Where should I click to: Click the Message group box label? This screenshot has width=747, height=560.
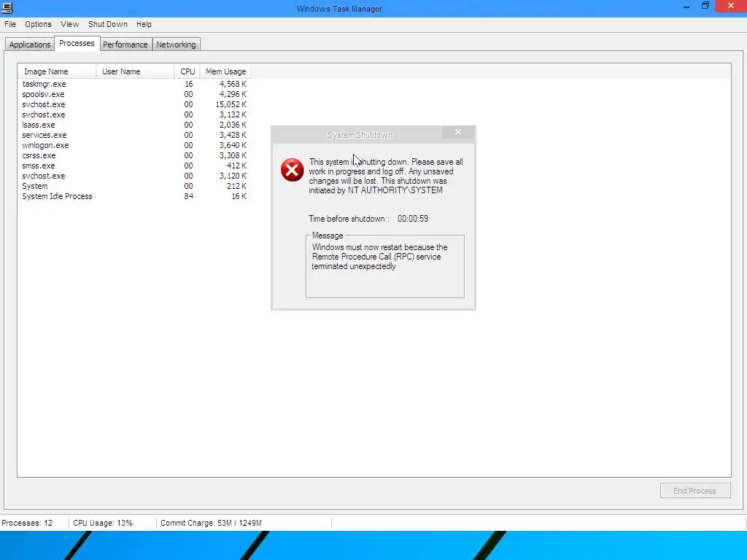[328, 236]
